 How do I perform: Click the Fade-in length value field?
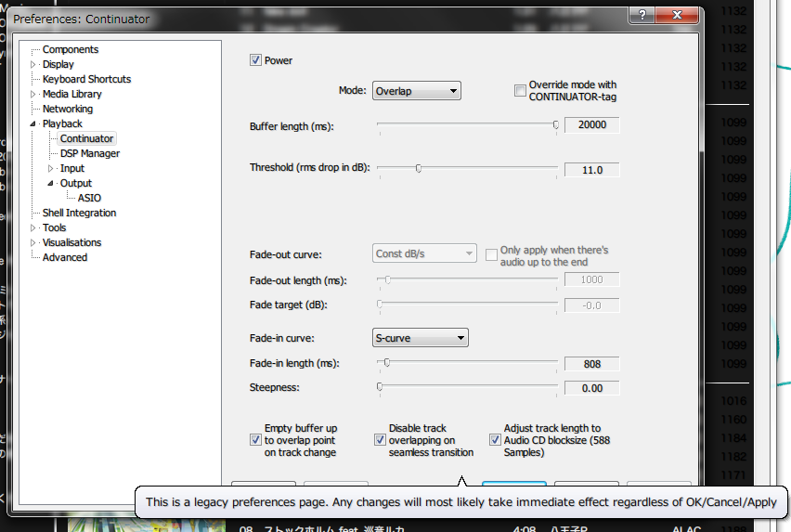[591, 365]
